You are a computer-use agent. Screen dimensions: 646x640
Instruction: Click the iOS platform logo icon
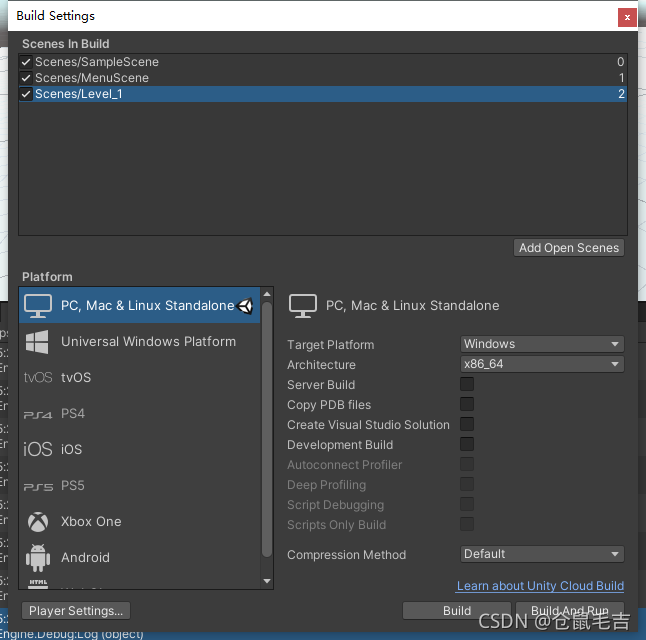38,449
